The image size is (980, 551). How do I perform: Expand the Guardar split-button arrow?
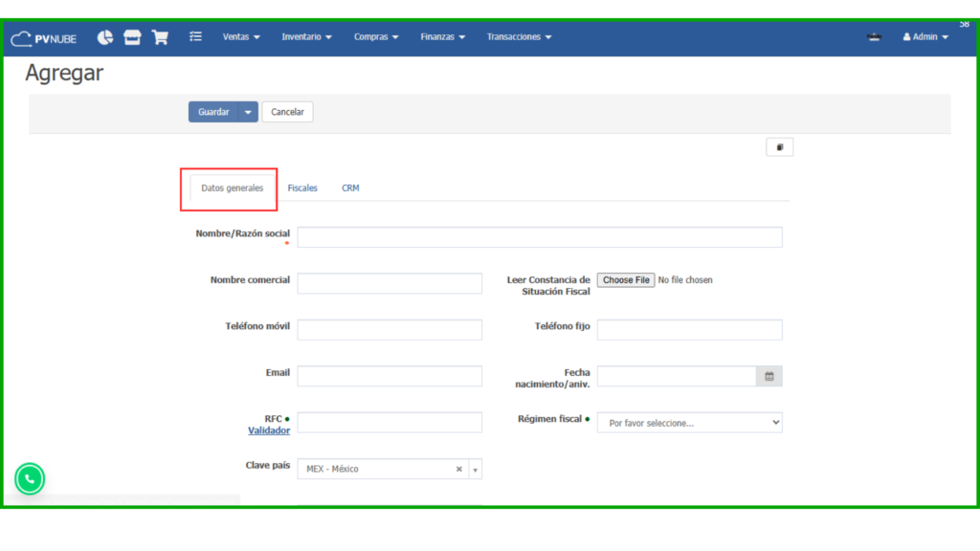249,112
